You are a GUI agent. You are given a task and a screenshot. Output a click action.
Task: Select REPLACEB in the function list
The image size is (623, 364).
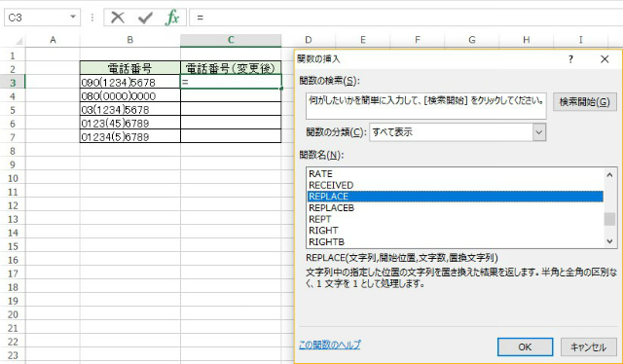pyautogui.click(x=456, y=208)
